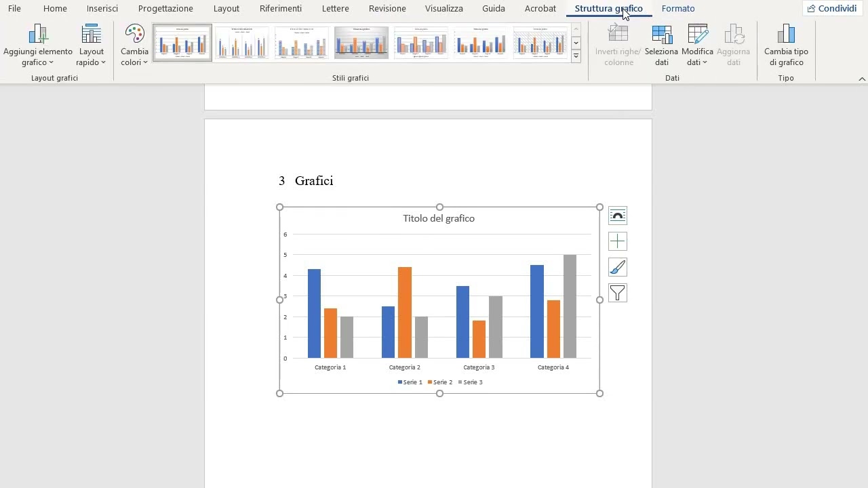Open Aggiungi elemento grafico menu
Viewport: 868px width, 488px height.
pyautogui.click(x=38, y=45)
